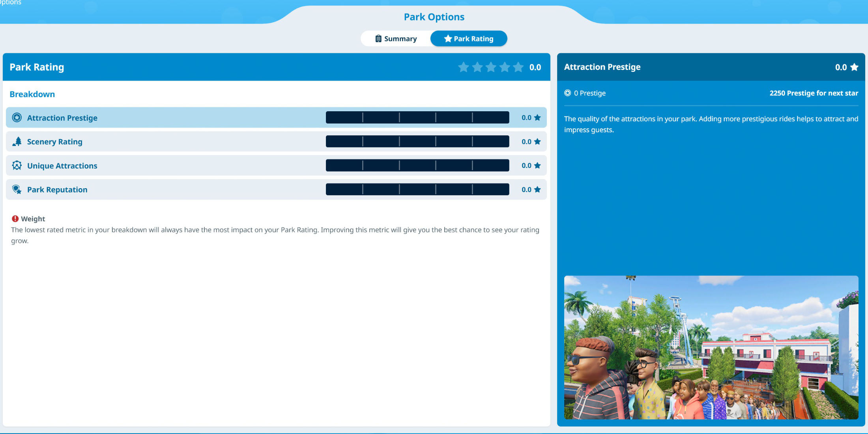Screen dimensions: 868x434
Task: Click the Scenery Rating tree icon
Action: (x=17, y=141)
